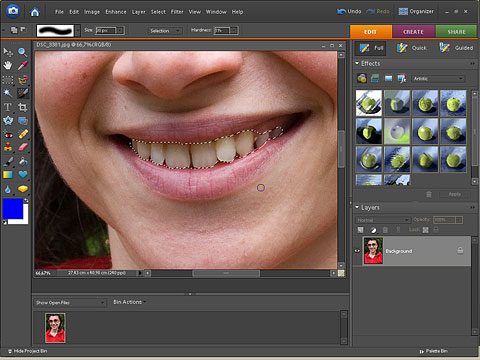
Task: Select the Type tool
Action: (x=8, y=107)
